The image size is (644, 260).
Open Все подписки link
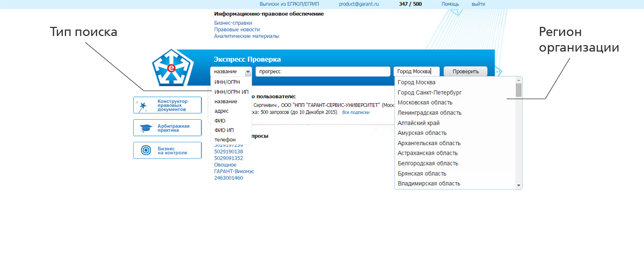tap(356, 112)
